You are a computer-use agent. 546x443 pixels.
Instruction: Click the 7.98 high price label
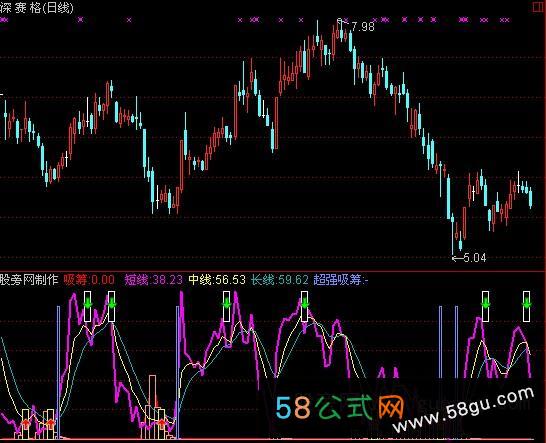click(x=363, y=27)
